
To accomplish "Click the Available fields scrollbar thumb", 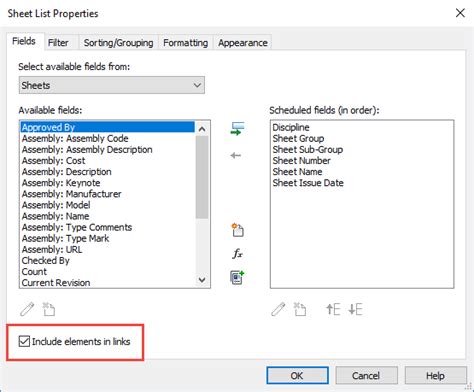I will [x=202, y=177].
